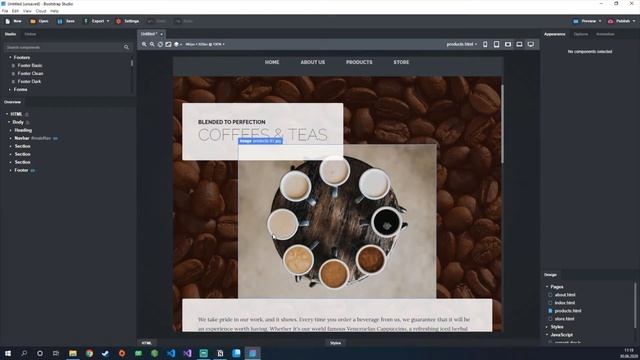
Task: Click the Save disk icon
Action: [60, 21]
